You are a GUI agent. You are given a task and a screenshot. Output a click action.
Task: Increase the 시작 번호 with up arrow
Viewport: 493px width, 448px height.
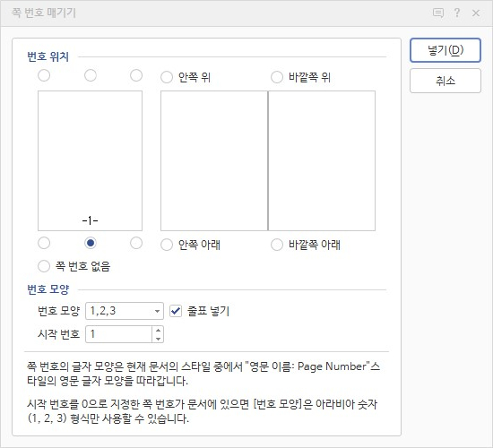point(158,330)
